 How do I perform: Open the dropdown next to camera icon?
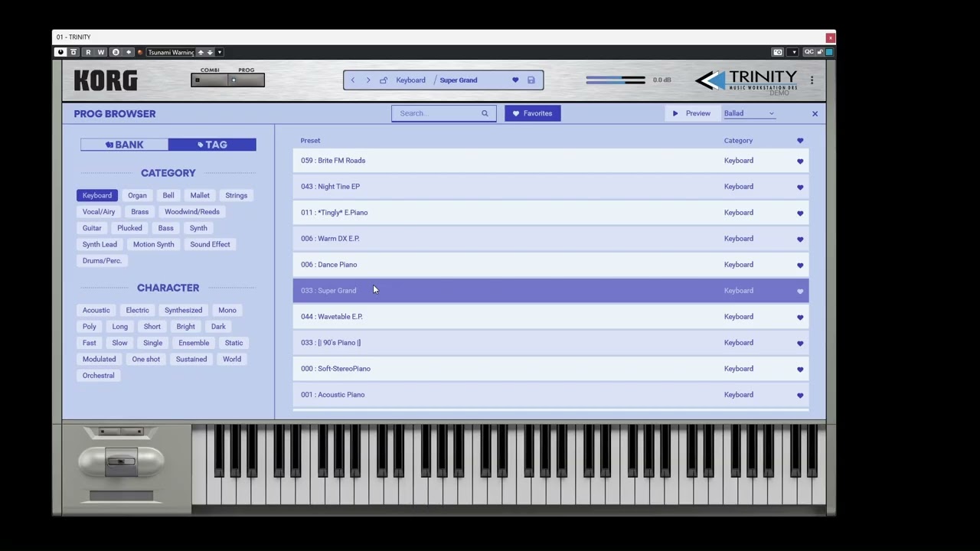793,52
